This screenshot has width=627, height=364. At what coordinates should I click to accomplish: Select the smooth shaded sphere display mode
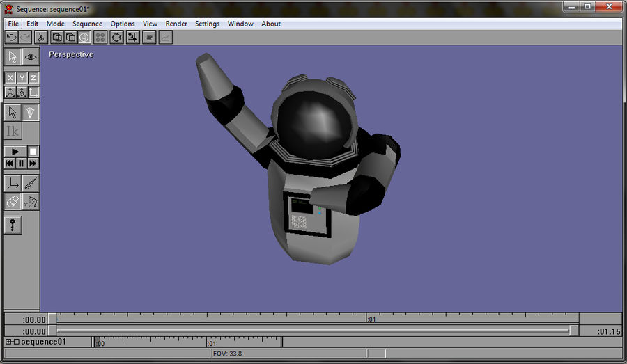pyautogui.click(x=84, y=38)
